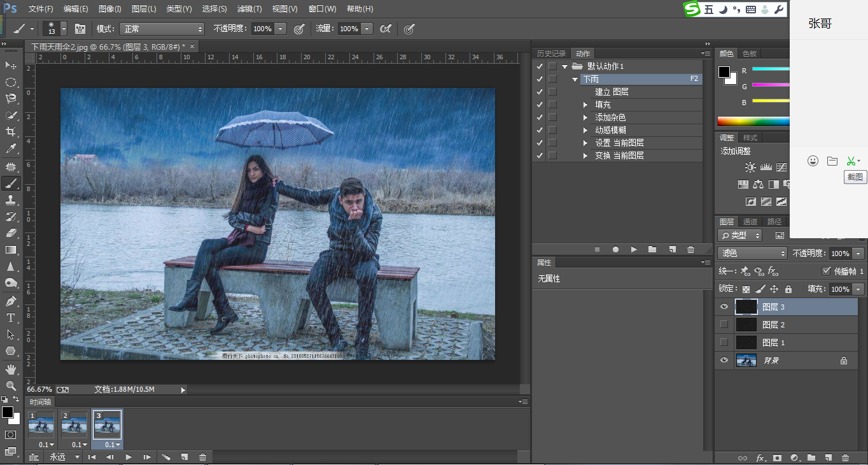Select the Elliptical Marquee tool
Viewport: 868px width, 465px height.
click(x=11, y=82)
